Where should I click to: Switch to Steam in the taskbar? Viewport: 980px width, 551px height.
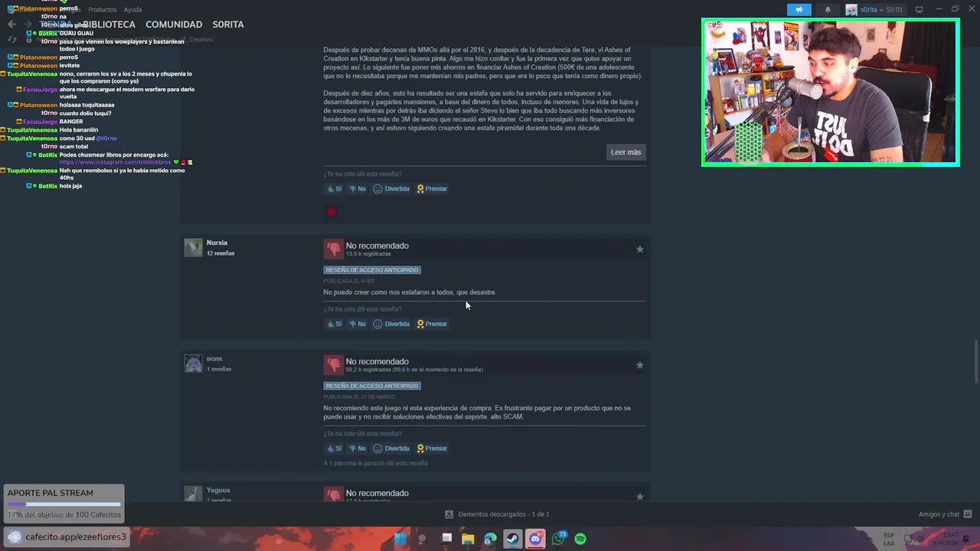(x=513, y=539)
